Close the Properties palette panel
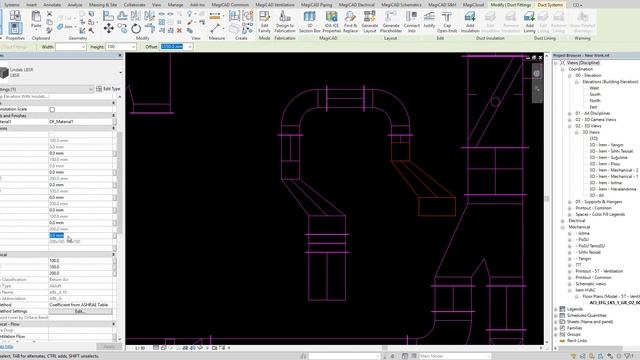640x360 pixels. [x=120, y=56]
